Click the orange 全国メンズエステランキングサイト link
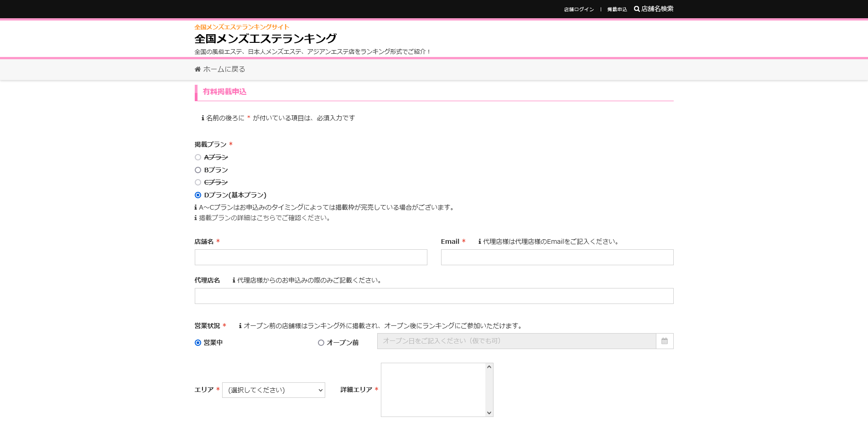 point(242,27)
